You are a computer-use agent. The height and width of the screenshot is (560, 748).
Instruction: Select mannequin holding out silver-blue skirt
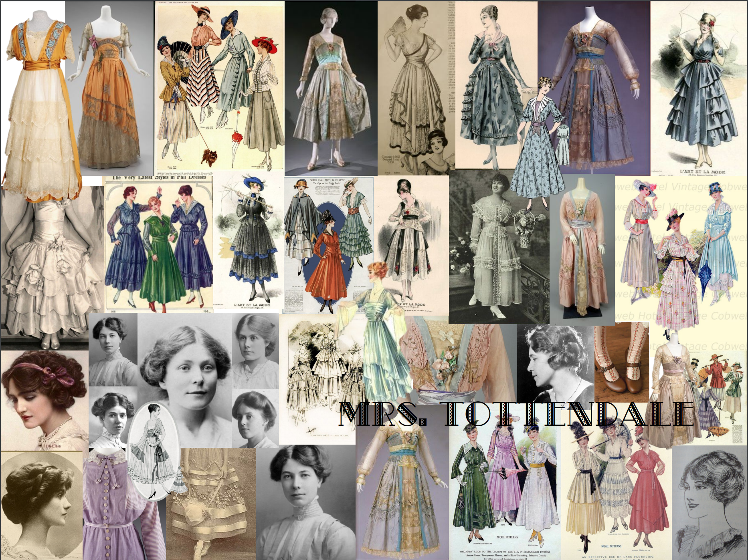pos(331,88)
